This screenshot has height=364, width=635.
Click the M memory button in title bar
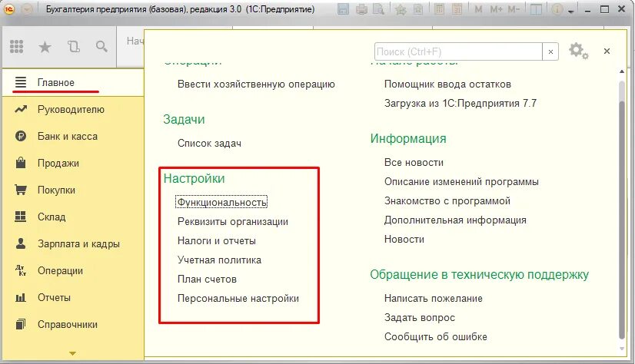478,9
